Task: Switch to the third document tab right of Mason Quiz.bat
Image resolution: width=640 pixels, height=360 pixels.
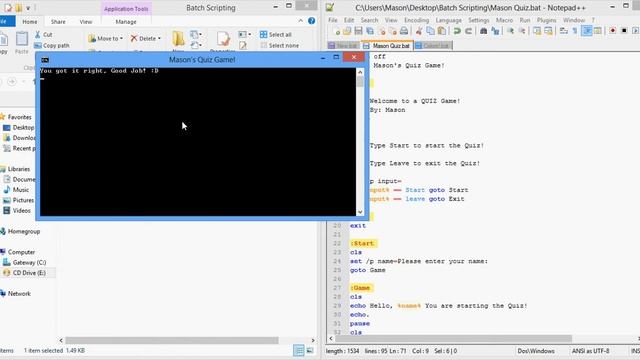Action: [433, 46]
